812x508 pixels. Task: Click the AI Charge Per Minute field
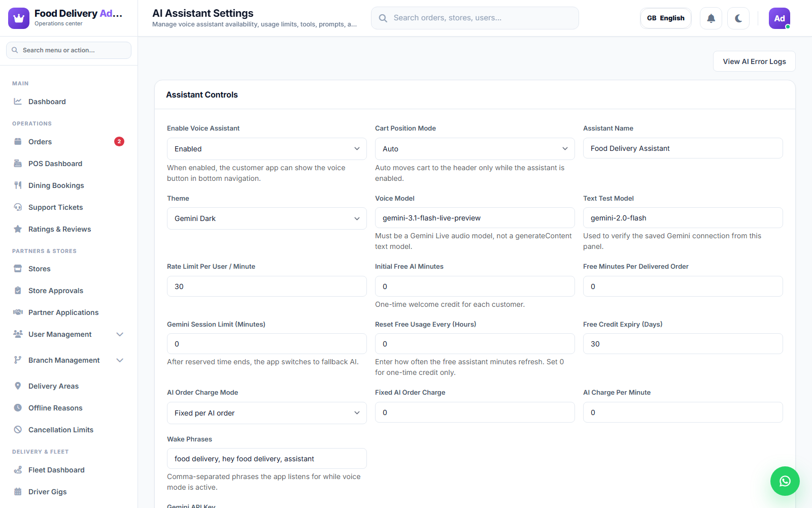tap(683, 412)
